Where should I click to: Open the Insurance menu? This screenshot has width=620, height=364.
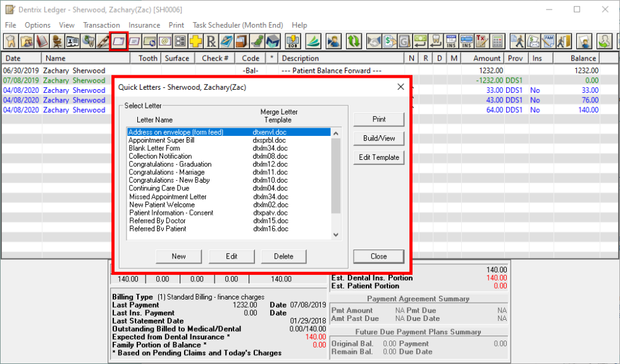click(144, 25)
